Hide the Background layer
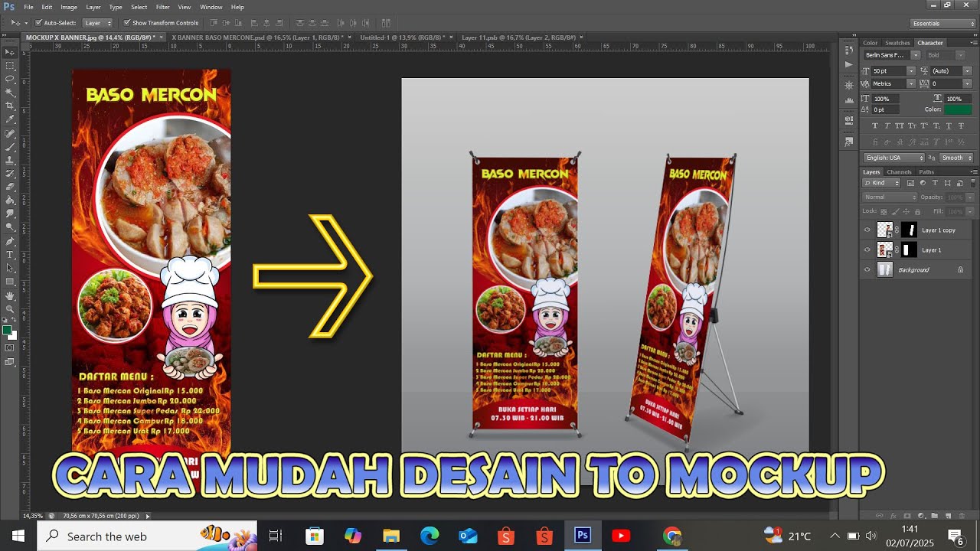Image resolution: width=980 pixels, height=551 pixels. tap(867, 269)
